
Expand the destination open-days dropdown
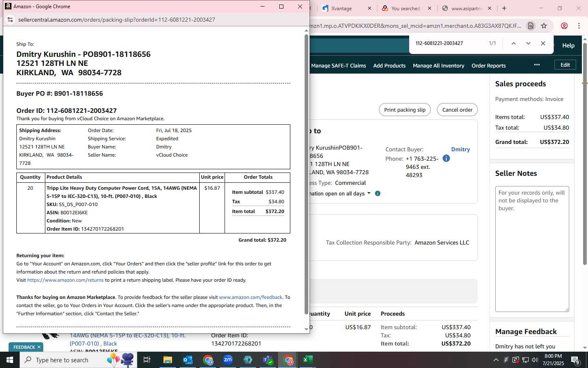coord(369,193)
